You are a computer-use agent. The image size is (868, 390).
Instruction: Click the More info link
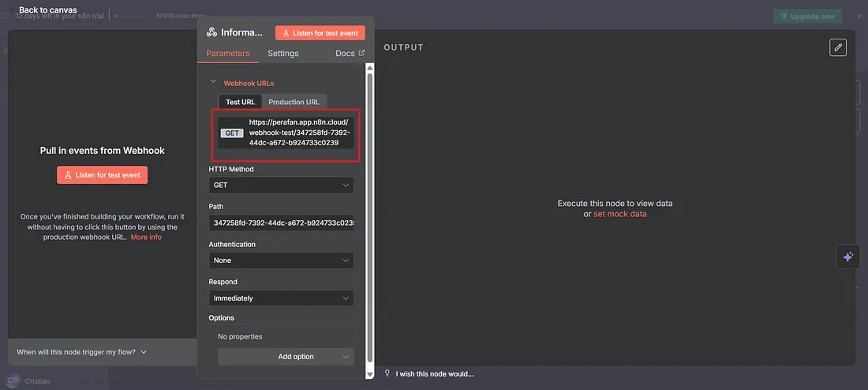tap(146, 237)
